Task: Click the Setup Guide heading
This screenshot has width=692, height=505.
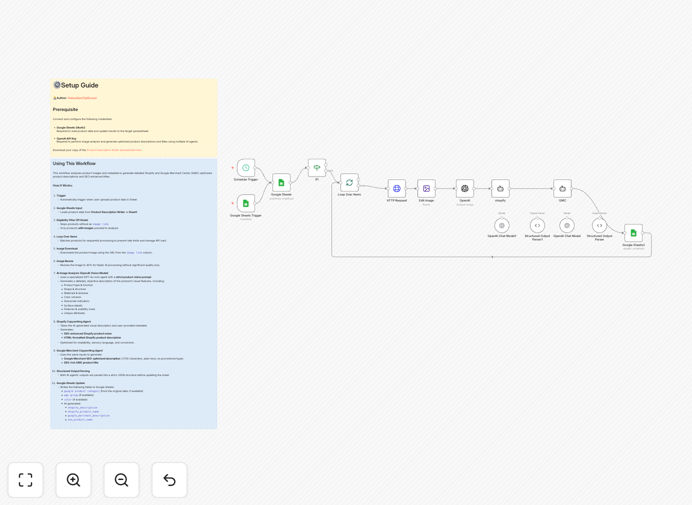Action: pos(79,85)
